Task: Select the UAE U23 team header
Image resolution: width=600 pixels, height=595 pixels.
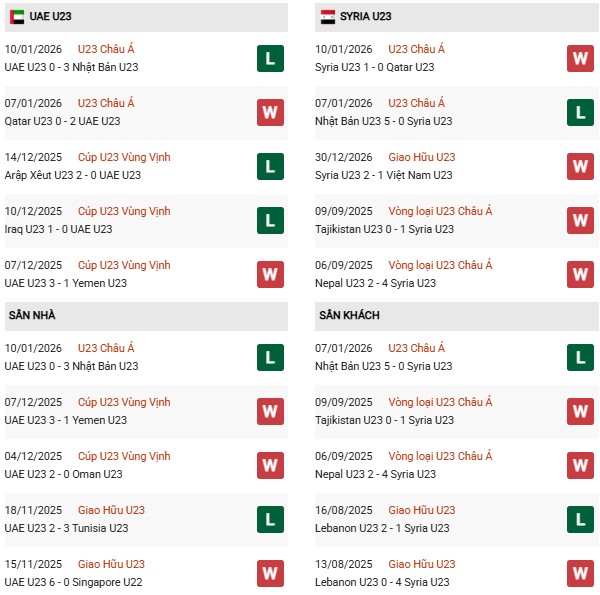Action: point(50,16)
